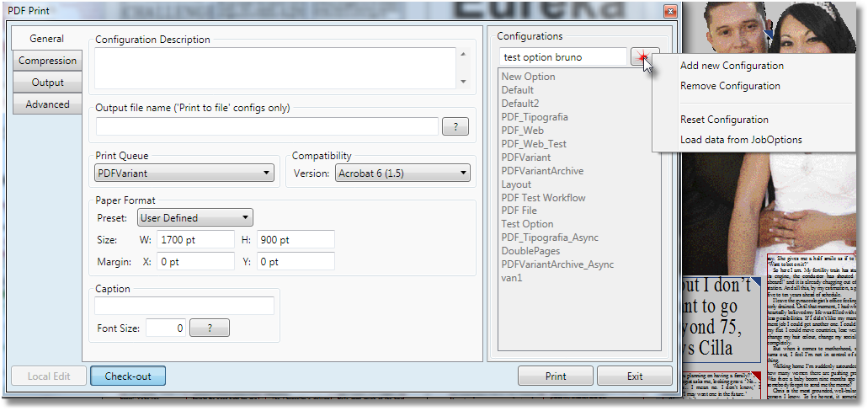Click the Exit button

(x=635, y=376)
